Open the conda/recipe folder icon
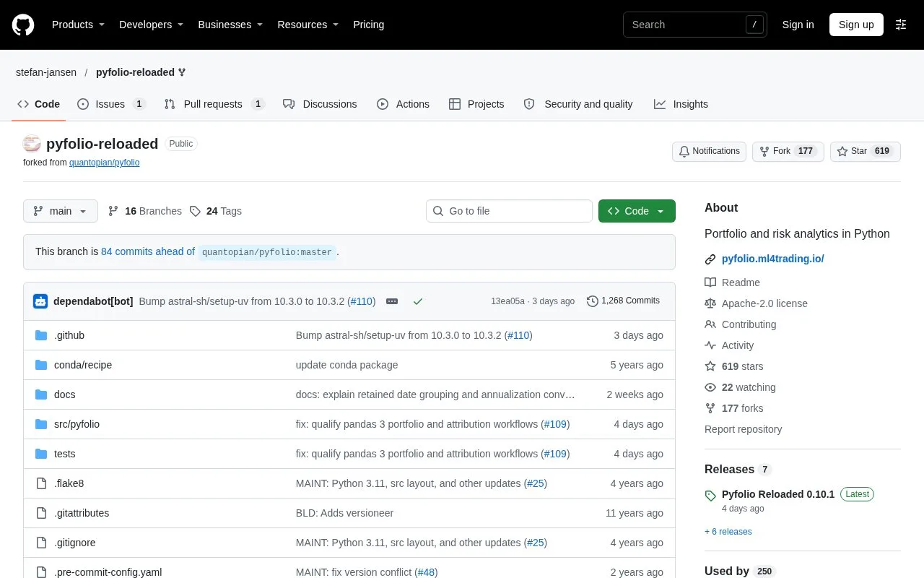Viewport: 924px width, 578px height. point(41,365)
